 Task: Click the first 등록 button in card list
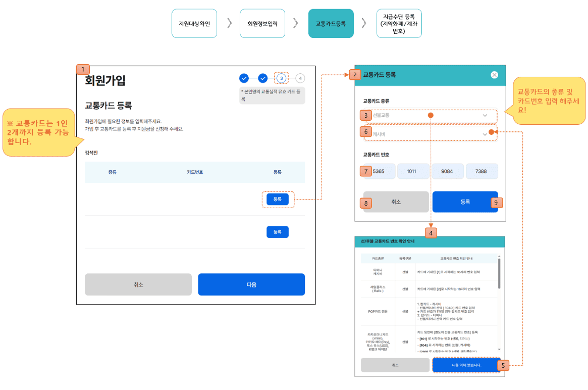277,199
